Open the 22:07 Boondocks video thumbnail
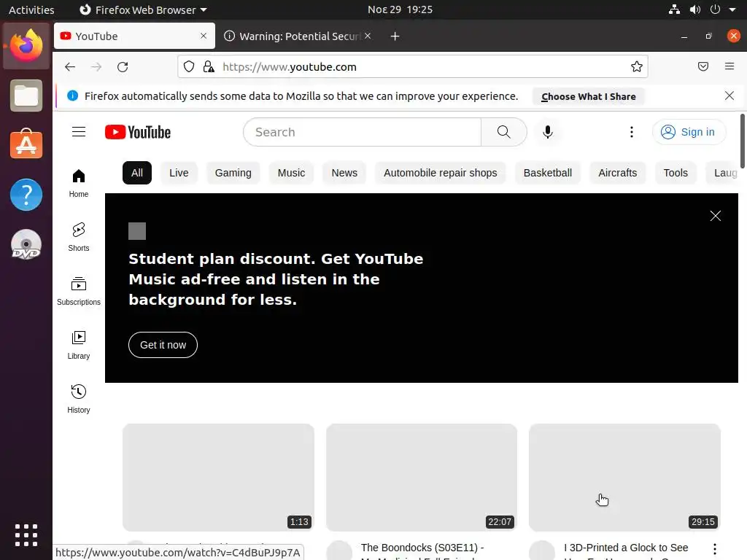The width and height of the screenshot is (747, 560). (422, 477)
